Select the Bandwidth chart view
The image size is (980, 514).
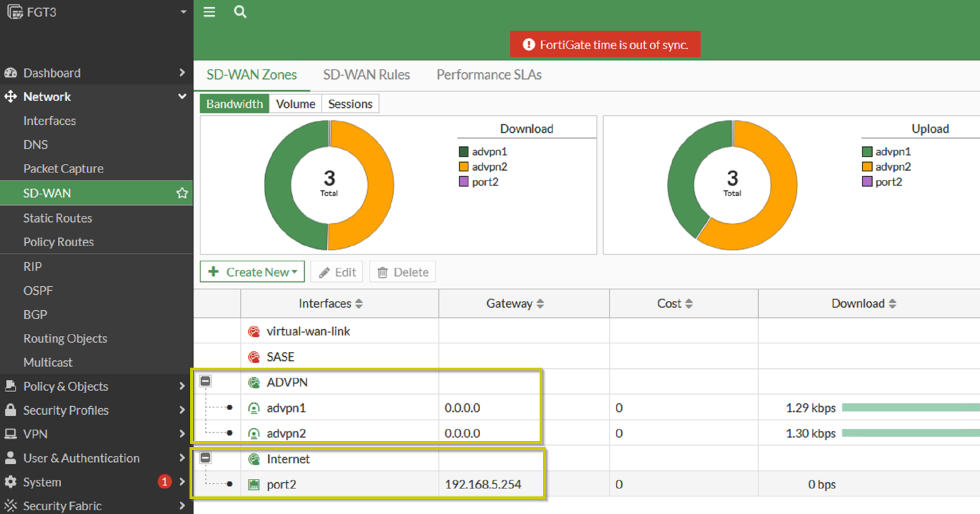coord(235,104)
